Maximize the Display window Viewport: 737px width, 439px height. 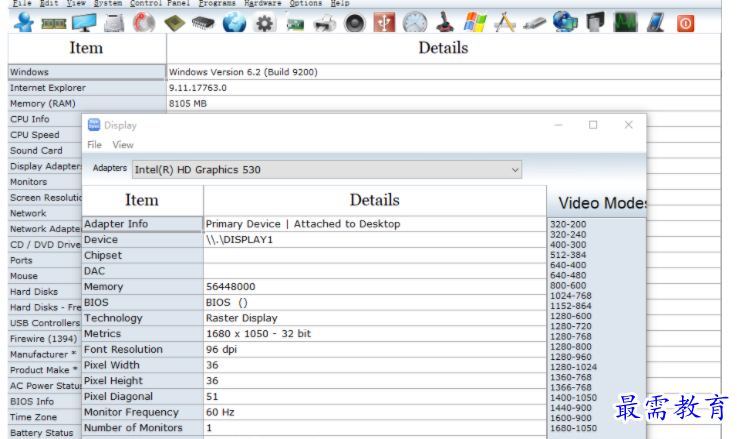(593, 125)
